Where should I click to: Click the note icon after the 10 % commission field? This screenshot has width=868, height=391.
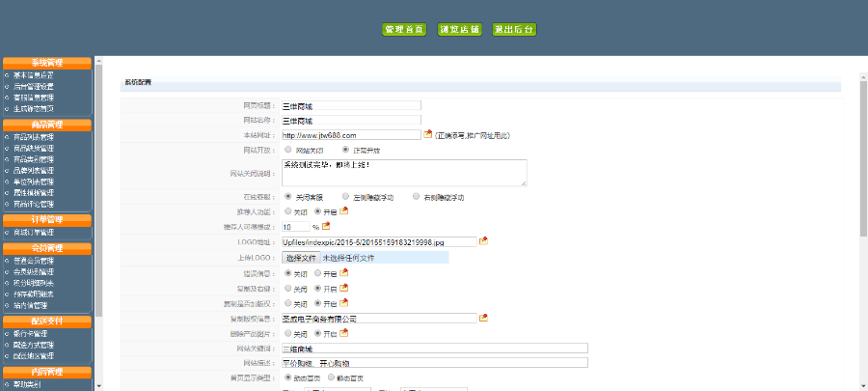326,226
